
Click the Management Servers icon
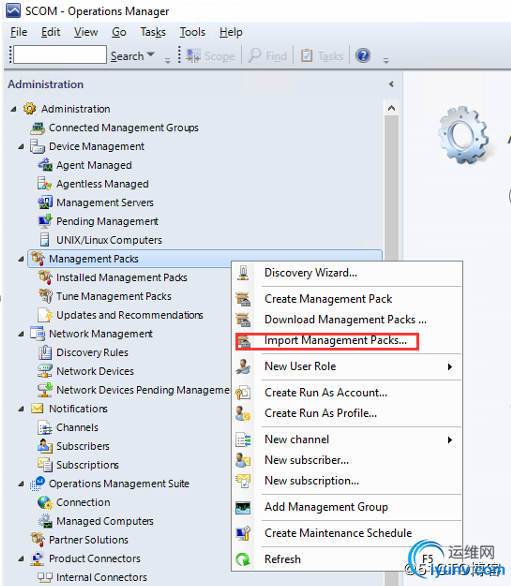click(x=45, y=202)
